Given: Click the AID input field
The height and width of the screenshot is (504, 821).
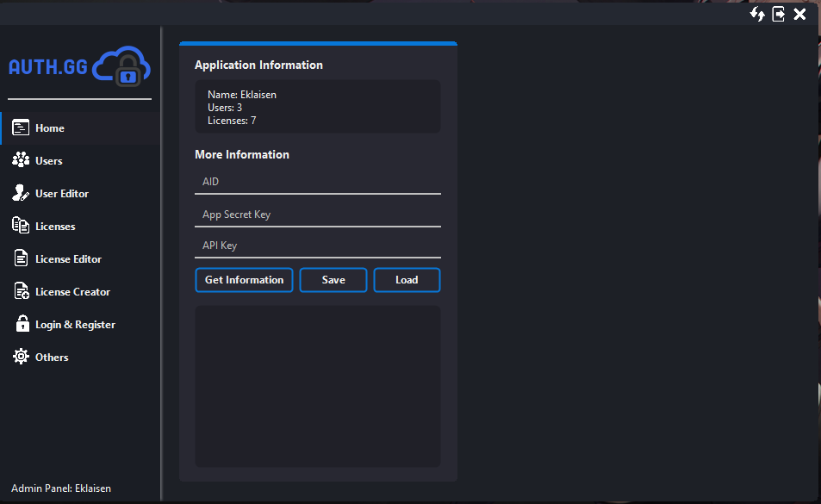Looking at the screenshot, I should point(317,183).
